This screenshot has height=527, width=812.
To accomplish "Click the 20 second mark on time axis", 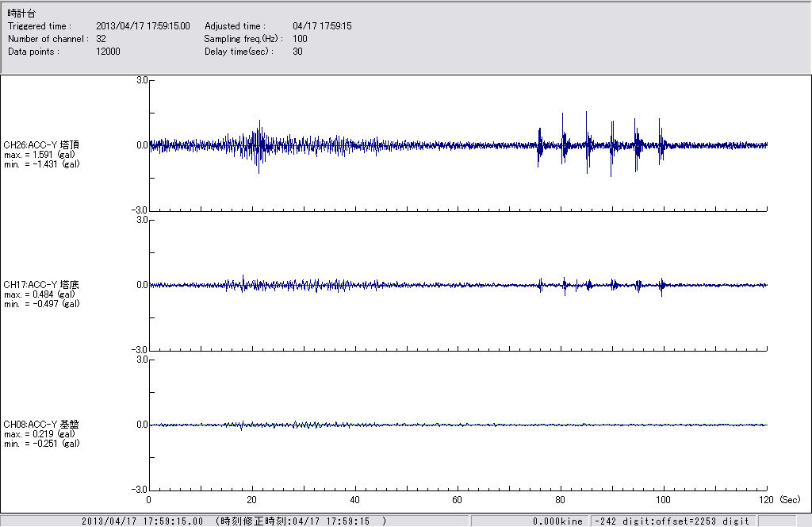I will point(251,501).
